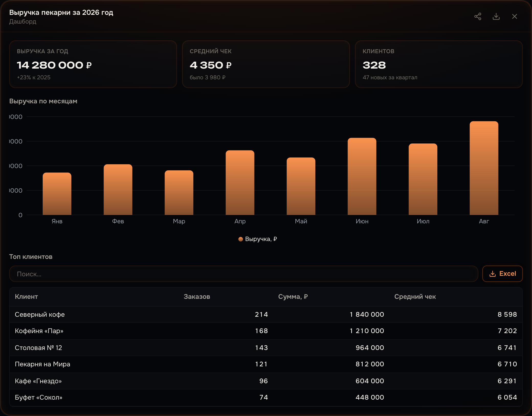
Task: Click the Янв bar in chart
Action: click(57, 194)
